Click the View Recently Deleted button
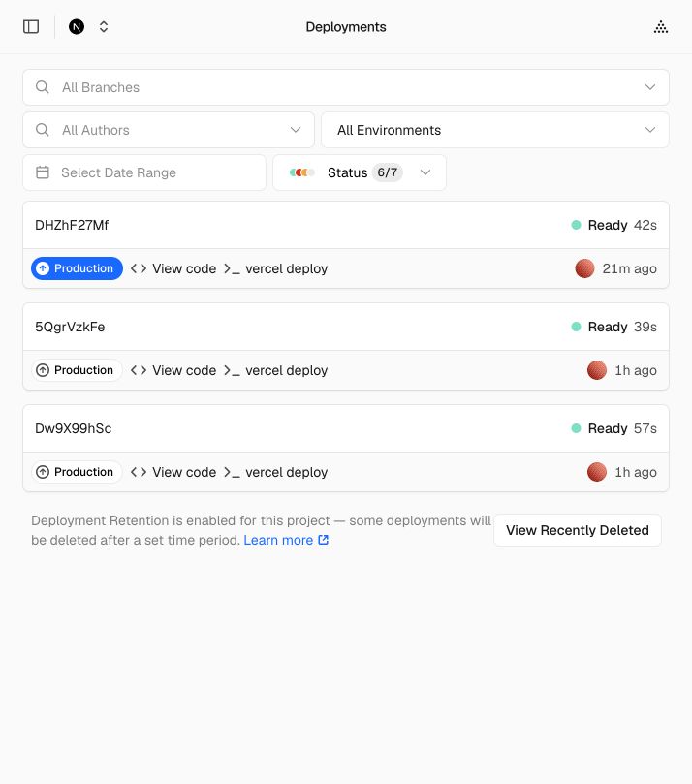The width and height of the screenshot is (692, 784). click(x=578, y=530)
